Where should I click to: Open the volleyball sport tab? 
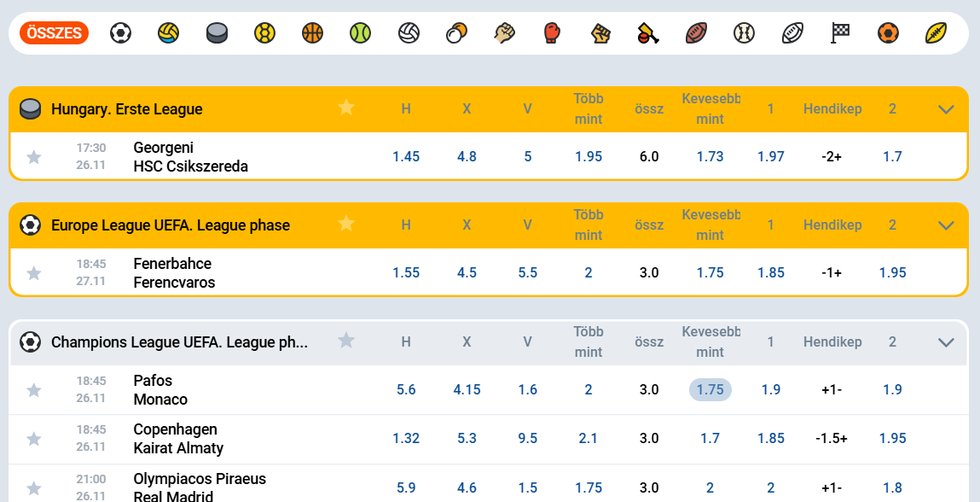[409, 33]
